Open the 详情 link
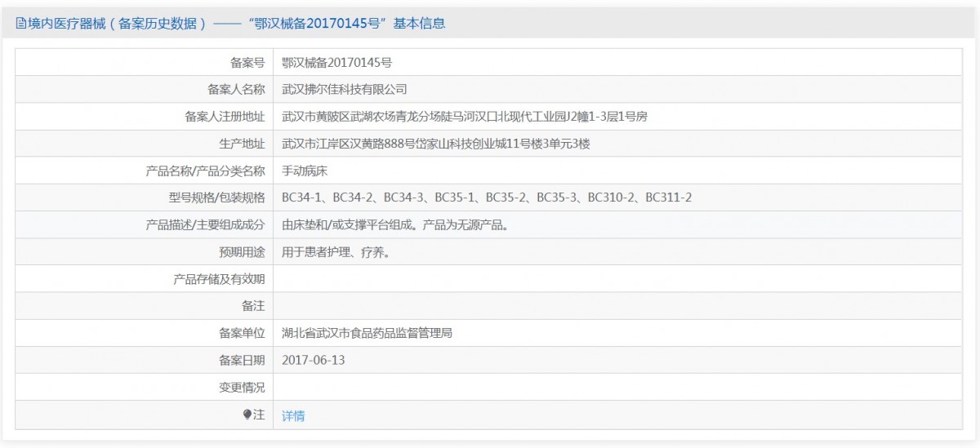 (293, 415)
